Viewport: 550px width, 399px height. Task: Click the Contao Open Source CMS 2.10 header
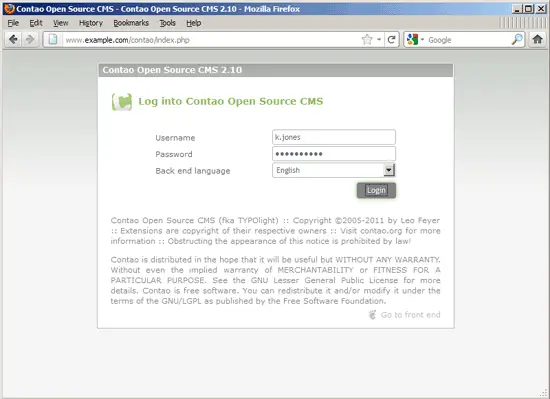[x=172, y=70]
